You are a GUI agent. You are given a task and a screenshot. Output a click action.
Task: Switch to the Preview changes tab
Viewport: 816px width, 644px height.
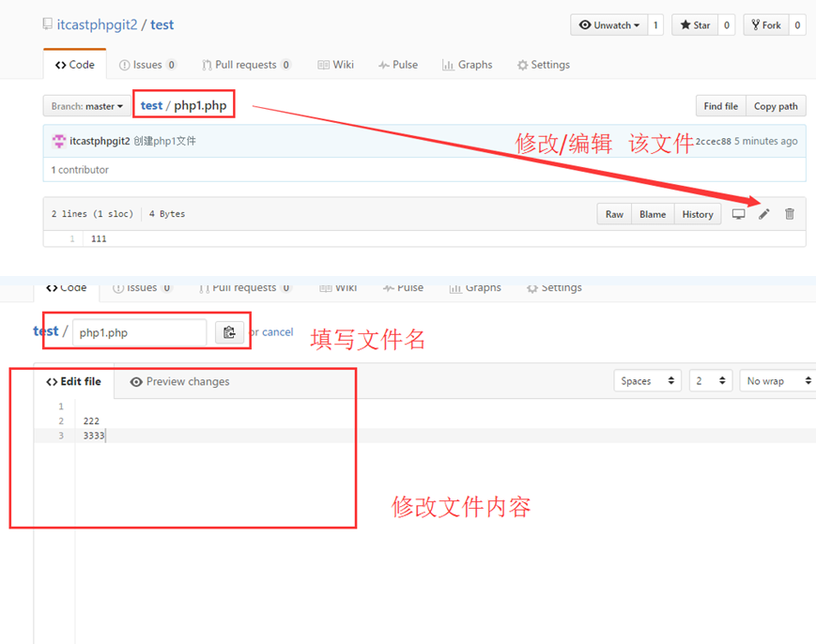click(179, 381)
